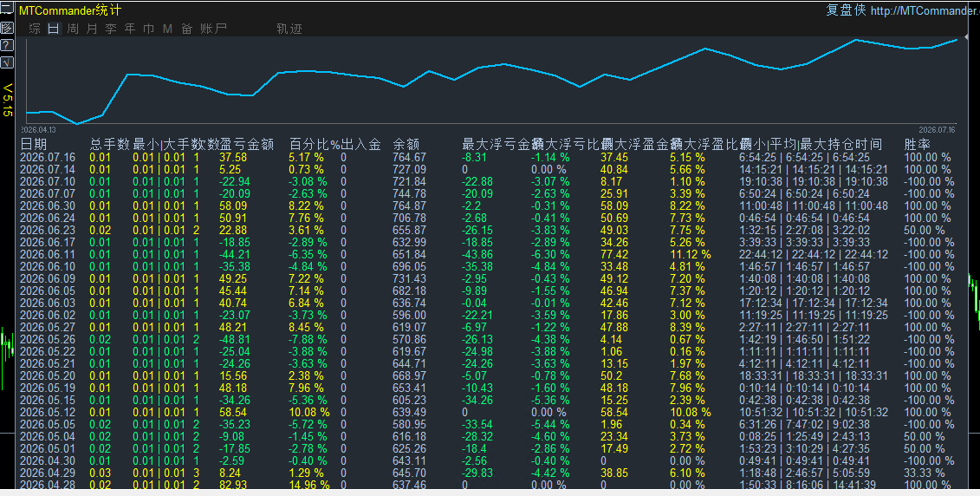
Task: Open the 币 symbol statistics tab
Action: click(149, 29)
